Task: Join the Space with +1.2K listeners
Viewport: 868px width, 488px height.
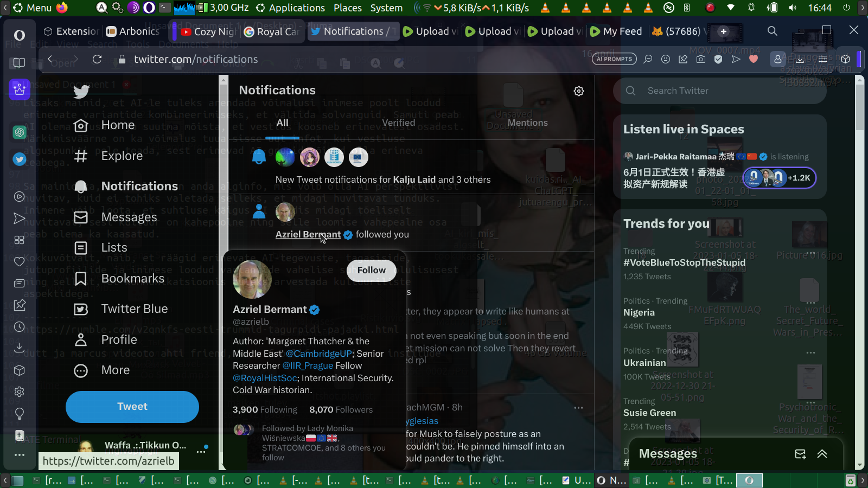Action: click(x=780, y=178)
